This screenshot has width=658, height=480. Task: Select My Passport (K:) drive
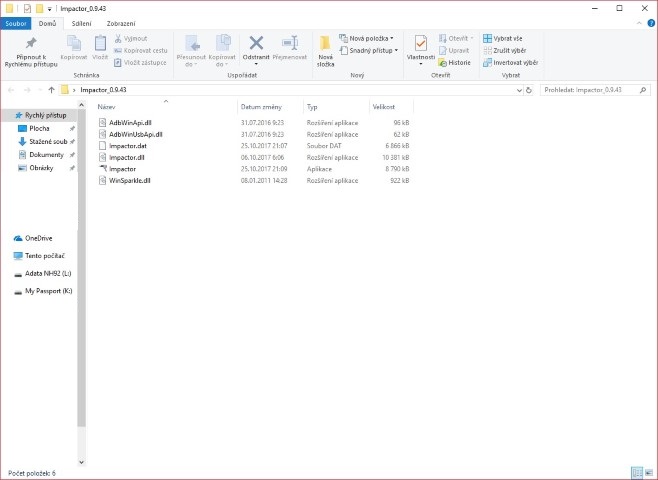pos(43,291)
